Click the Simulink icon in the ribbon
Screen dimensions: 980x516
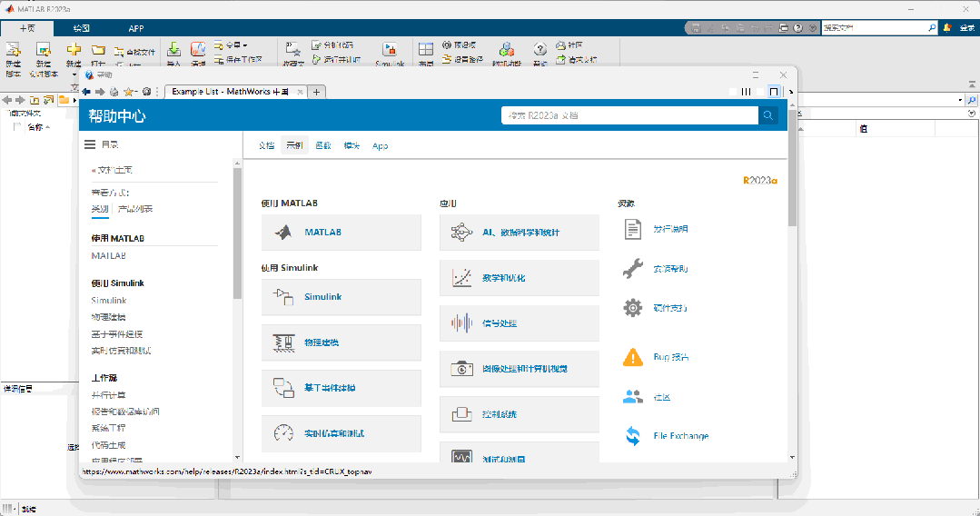(390, 50)
